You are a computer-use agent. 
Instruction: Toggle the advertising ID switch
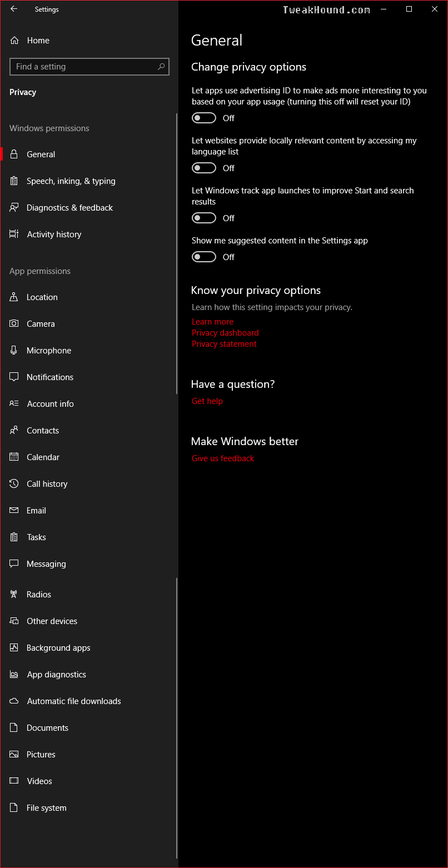pyautogui.click(x=204, y=118)
